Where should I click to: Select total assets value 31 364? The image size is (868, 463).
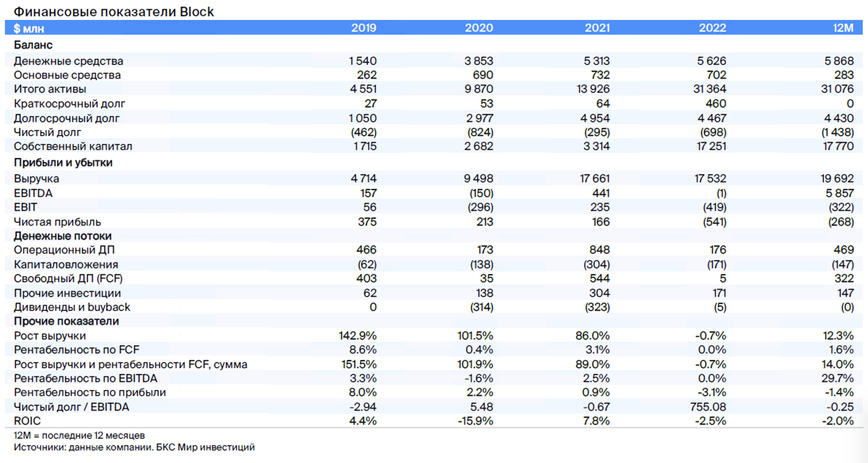(710, 89)
